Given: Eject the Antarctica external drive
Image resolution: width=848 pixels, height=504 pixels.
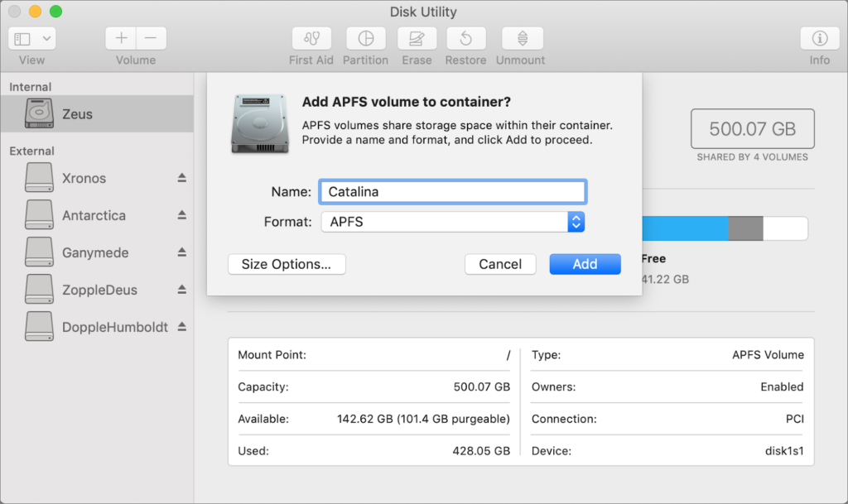Looking at the screenshot, I should (181, 215).
